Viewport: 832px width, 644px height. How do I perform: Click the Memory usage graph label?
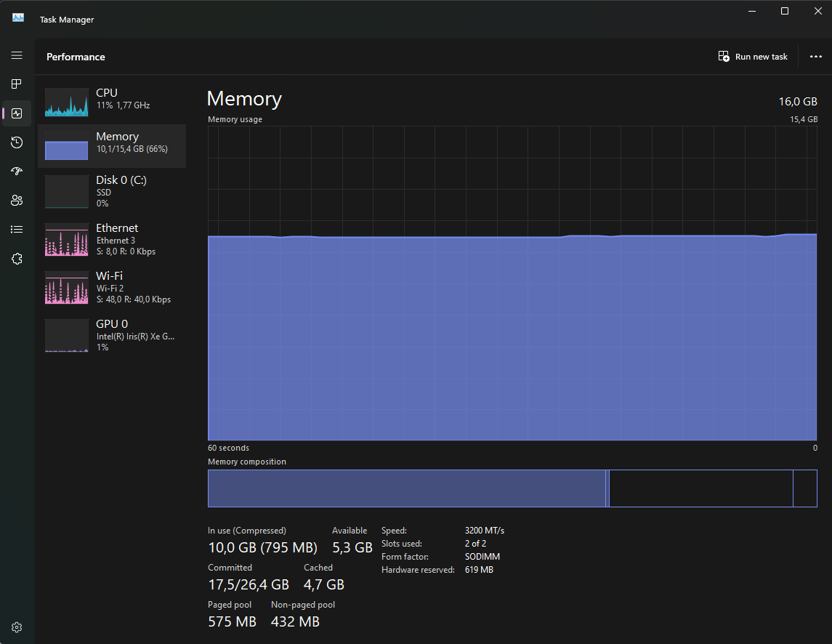click(235, 119)
